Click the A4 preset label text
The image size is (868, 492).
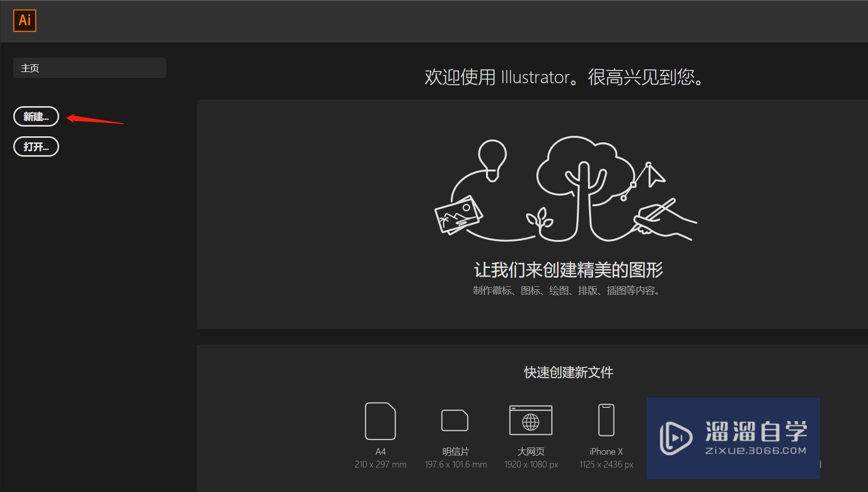click(x=380, y=452)
